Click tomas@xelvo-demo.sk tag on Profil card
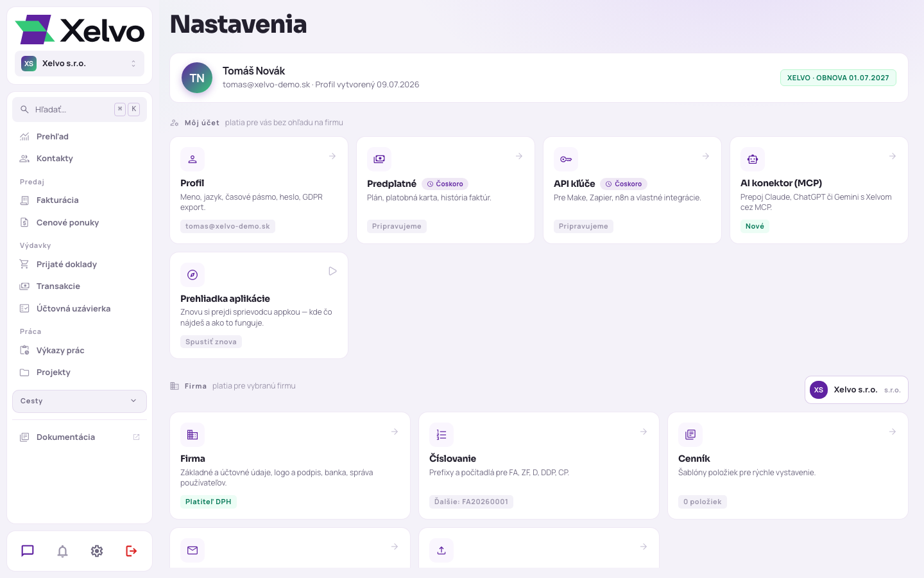Image resolution: width=924 pixels, height=578 pixels. 228,226
